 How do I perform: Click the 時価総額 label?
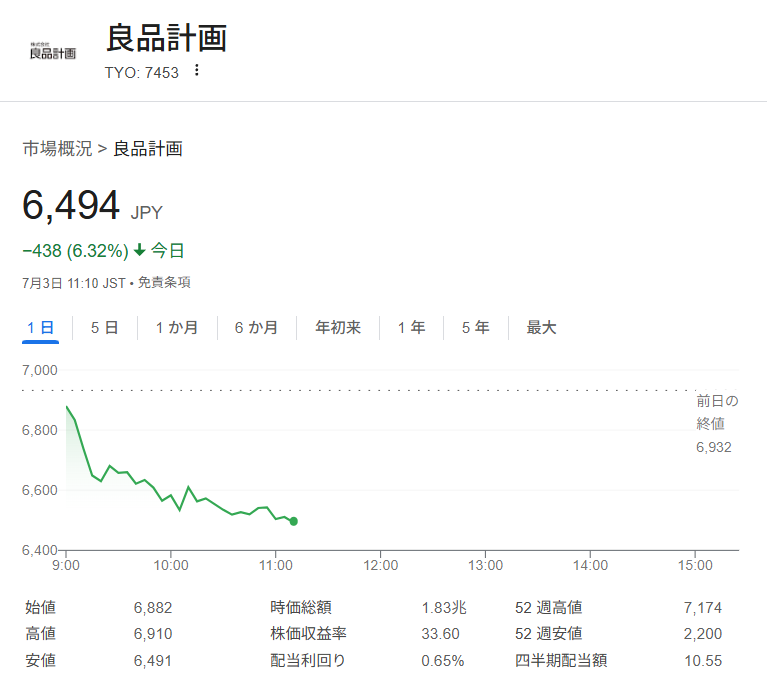(301, 608)
